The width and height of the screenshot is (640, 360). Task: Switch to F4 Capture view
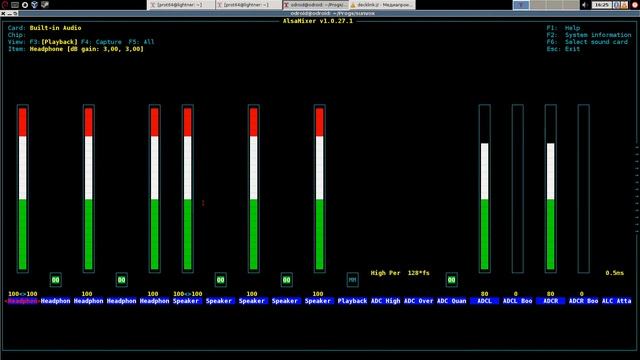pos(101,42)
